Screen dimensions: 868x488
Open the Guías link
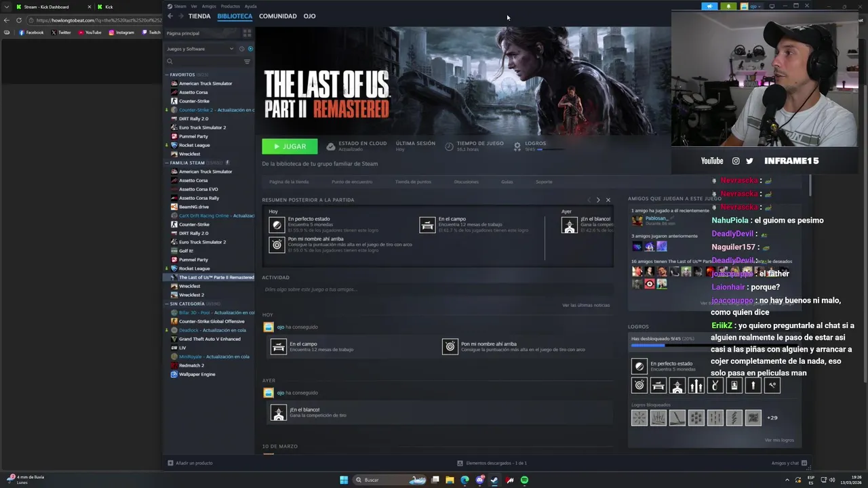tap(507, 182)
